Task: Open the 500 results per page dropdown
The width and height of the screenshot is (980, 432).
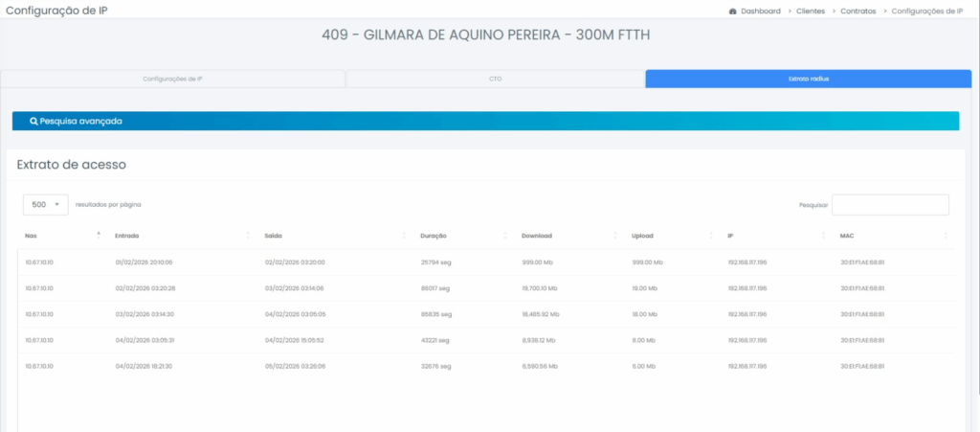Action: [45, 205]
